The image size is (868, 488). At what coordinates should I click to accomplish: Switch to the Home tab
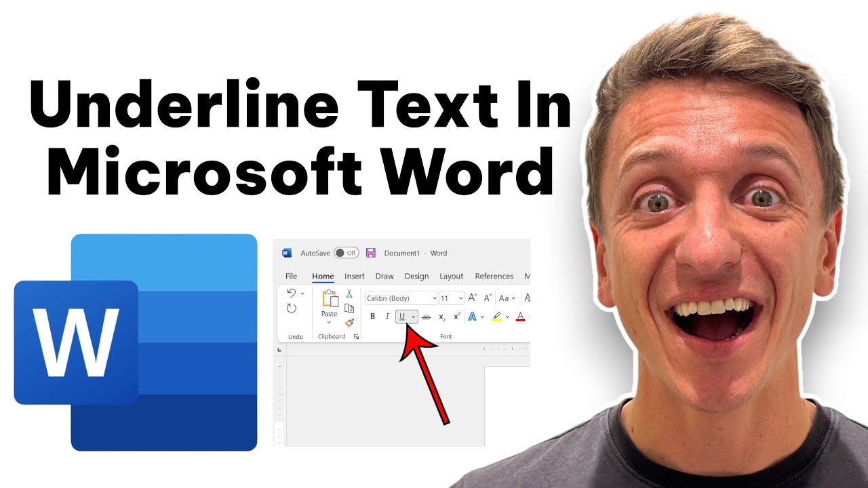323,276
